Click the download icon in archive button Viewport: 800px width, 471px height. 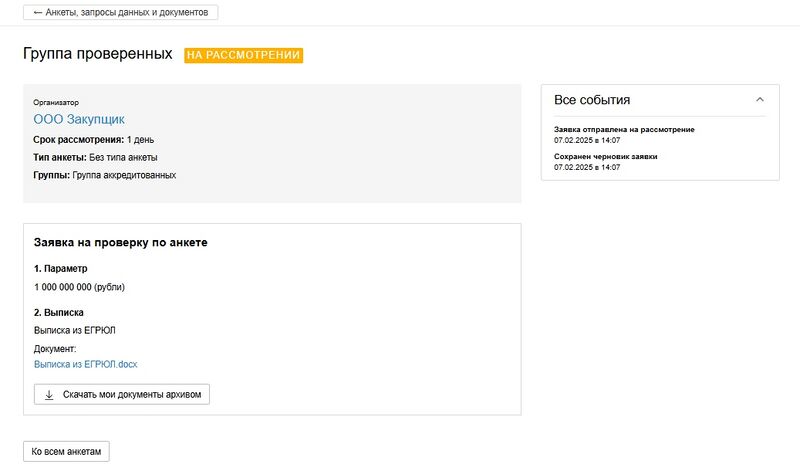click(49, 395)
